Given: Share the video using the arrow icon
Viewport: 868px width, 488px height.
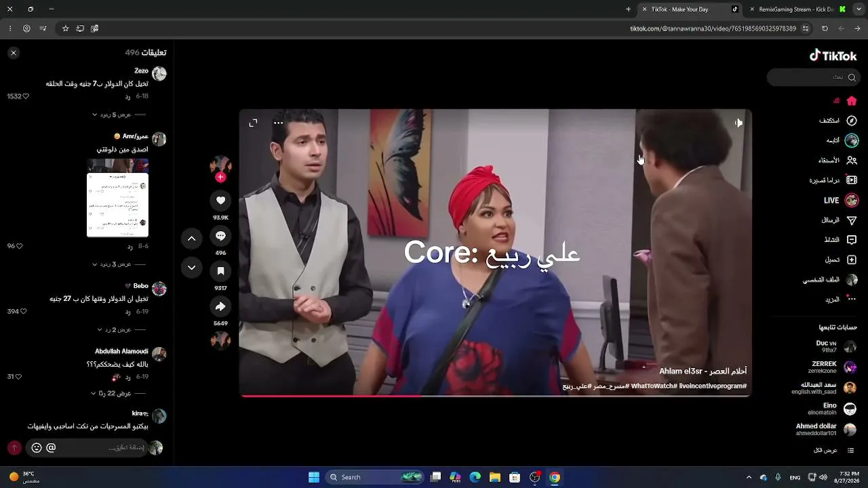Looking at the screenshot, I should (x=220, y=306).
